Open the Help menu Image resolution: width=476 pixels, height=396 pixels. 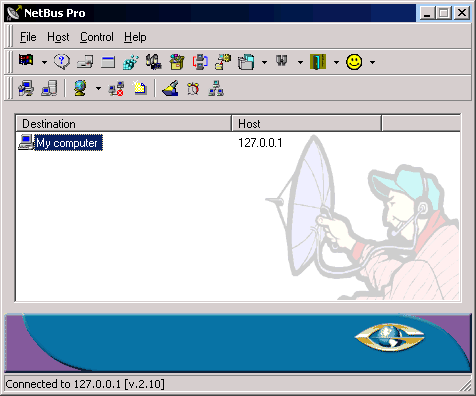point(135,37)
